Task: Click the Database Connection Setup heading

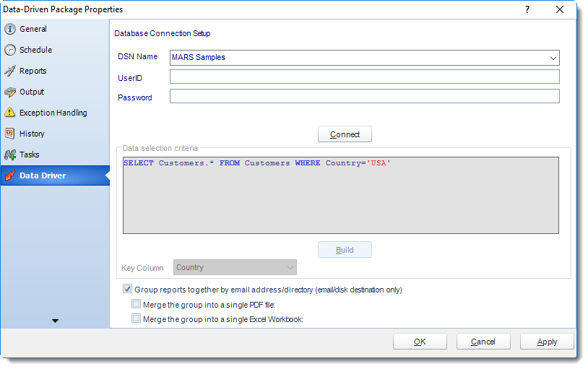Action: click(162, 33)
